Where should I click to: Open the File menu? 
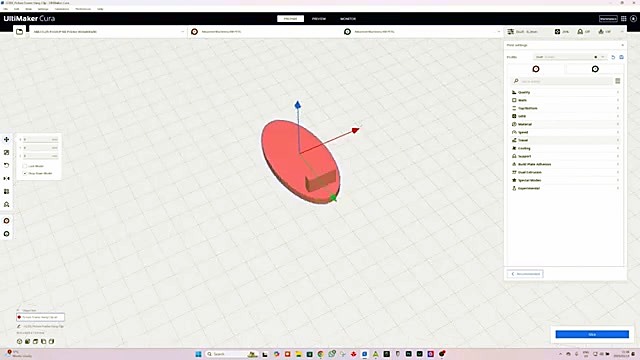[6, 9]
